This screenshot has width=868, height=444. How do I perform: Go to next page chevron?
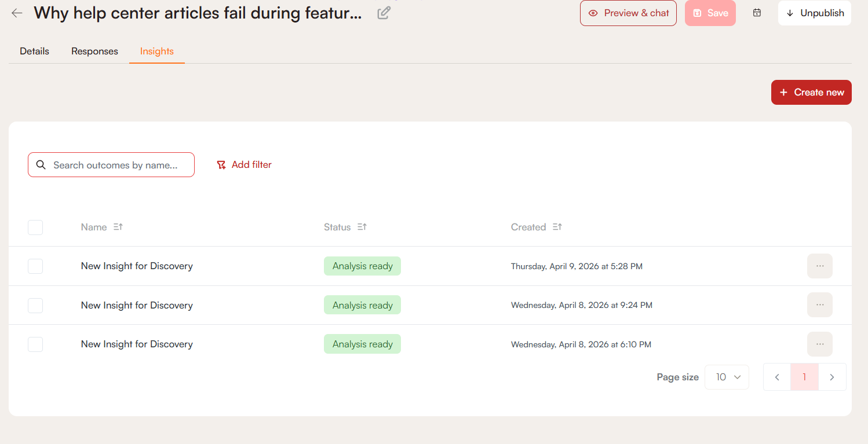point(832,377)
